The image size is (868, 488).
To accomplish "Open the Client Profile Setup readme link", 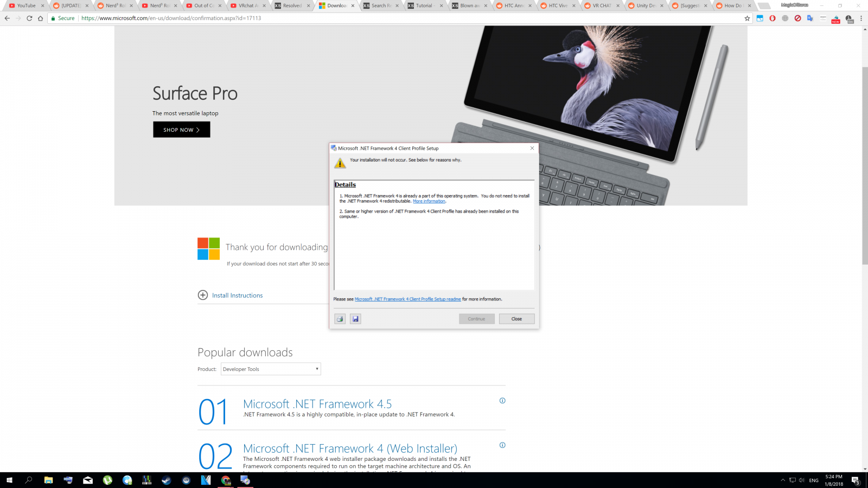I will click(407, 299).
